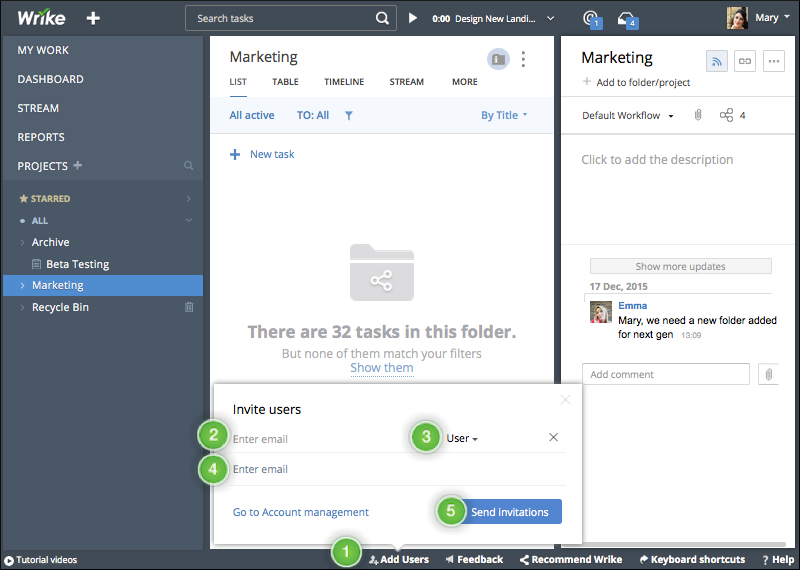Click the plus create button beside Wrike logo
This screenshot has height=570, width=800.
click(93, 19)
